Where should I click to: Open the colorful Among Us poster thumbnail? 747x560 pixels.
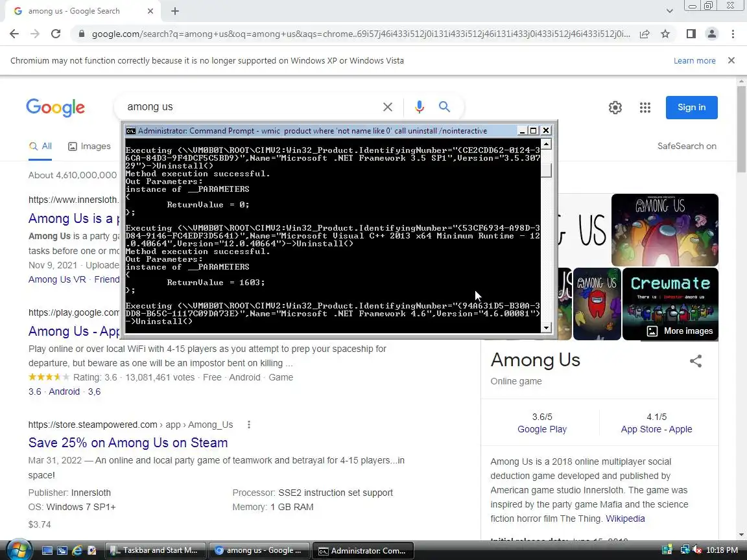point(665,230)
